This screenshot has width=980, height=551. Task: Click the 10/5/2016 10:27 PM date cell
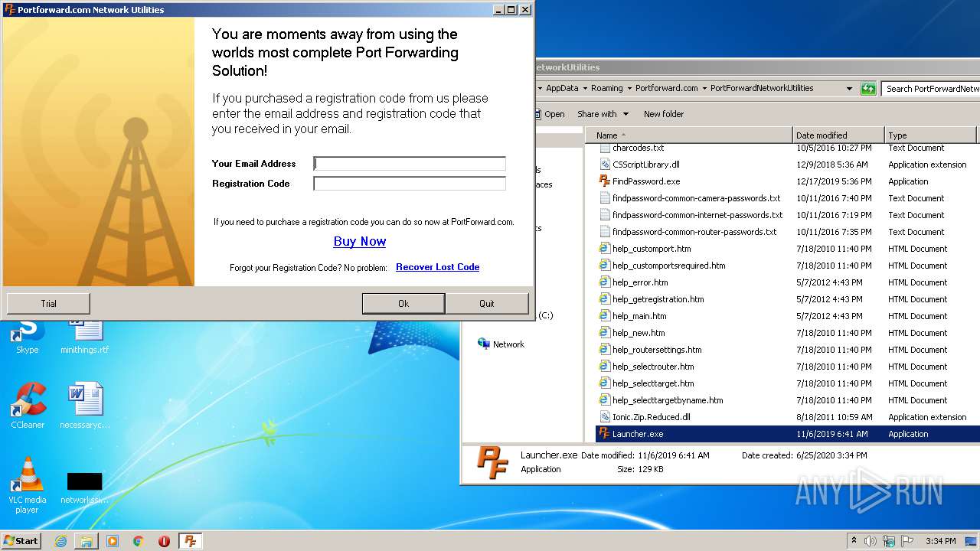pyautogui.click(x=834, y=148)
